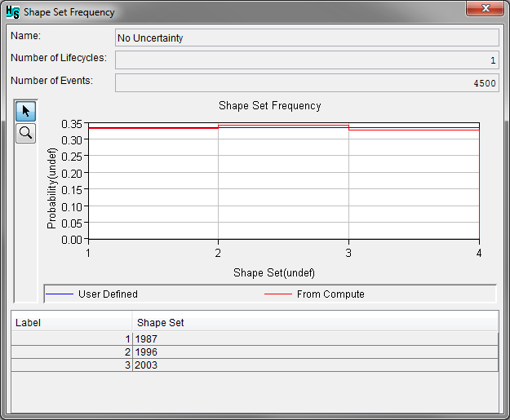Click the Name field showing No Uncertainty
The height and width of the screenshot is (420, 510).
[x=307, y=38]
